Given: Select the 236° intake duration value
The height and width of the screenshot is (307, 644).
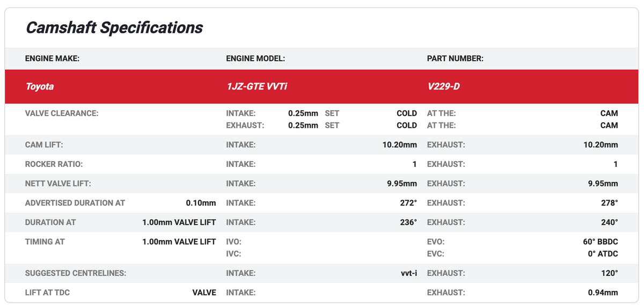Looking at the screenshot, I should tap(408, 222).
